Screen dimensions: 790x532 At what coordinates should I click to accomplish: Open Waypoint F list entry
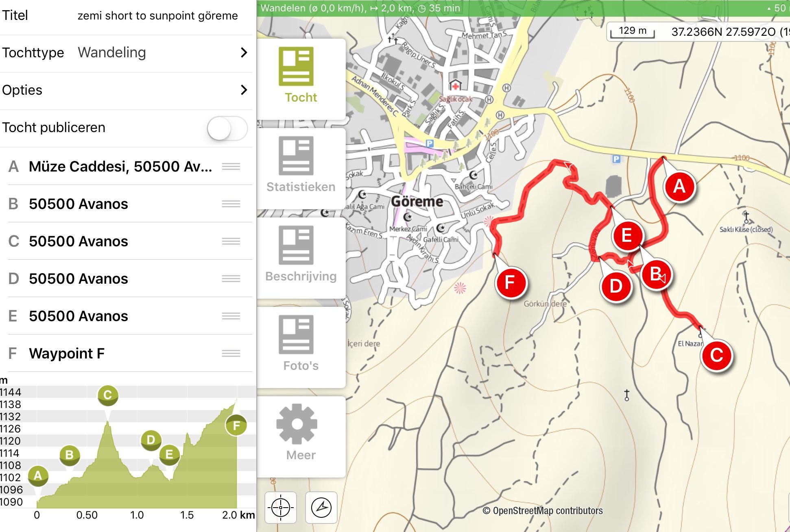click(x=67, y=354)
